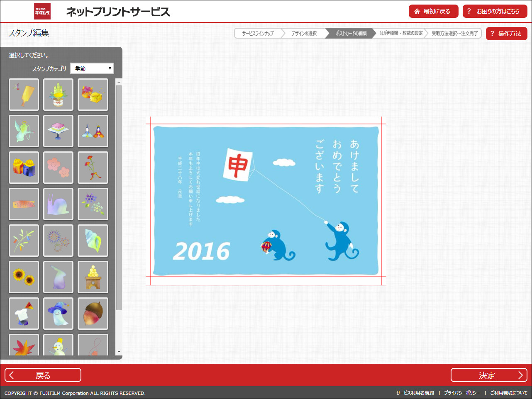Select the seashell stamp

click(93, 241)
